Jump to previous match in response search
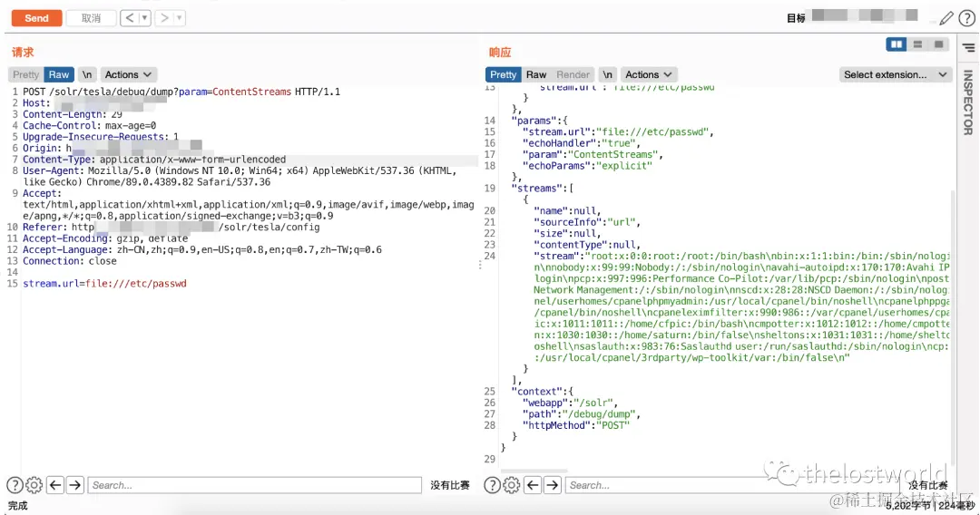 pos(533,485)
